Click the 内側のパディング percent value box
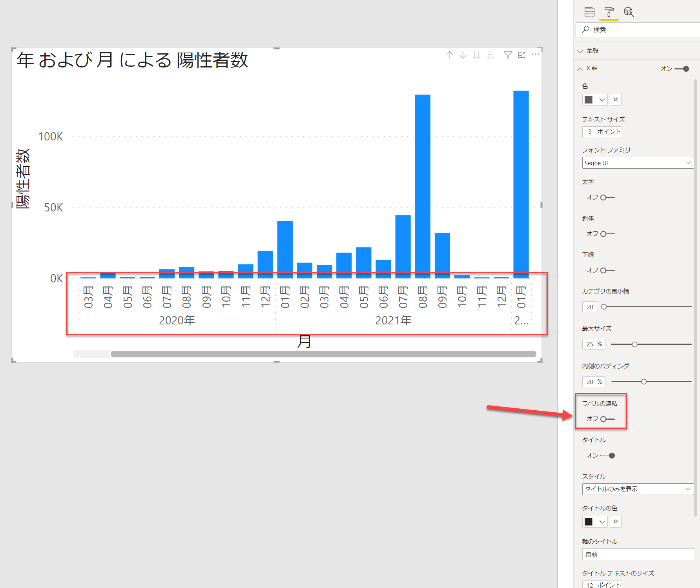This screenshot has height=588, width=700. [x=594, y=382]
